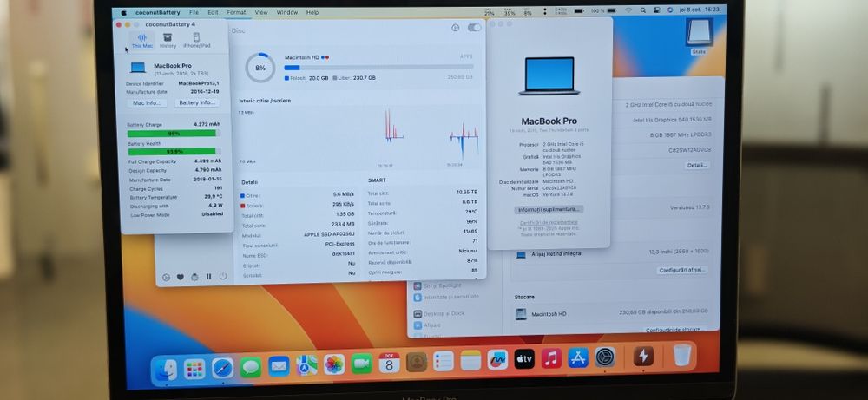The width and height of the screenshot is (868, 400).
Task: Open Notes from the Dock
Action: [470, 361]
